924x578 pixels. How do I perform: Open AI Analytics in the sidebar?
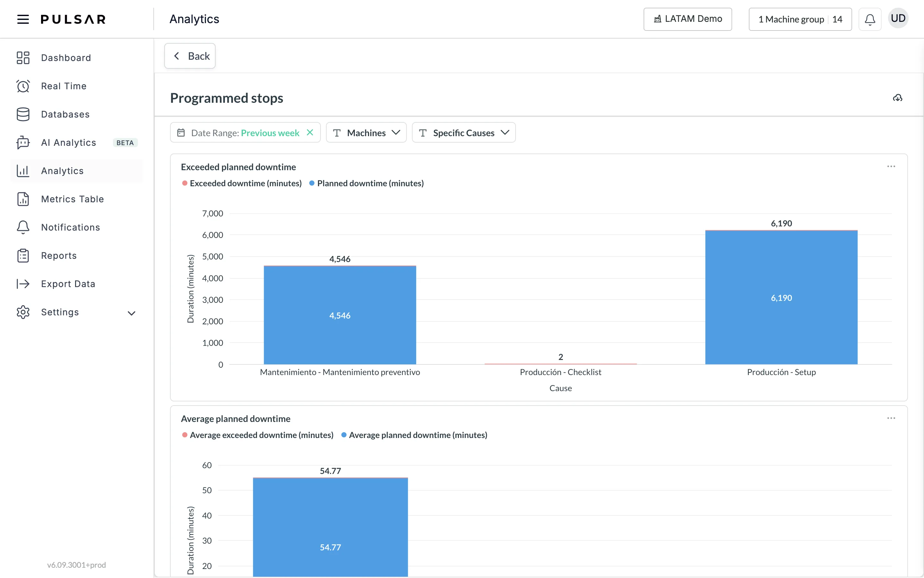76,143
